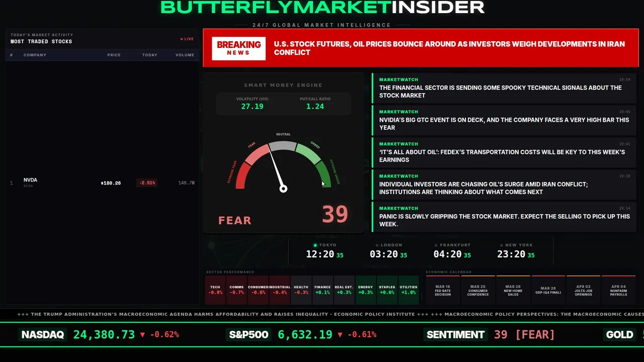Click the Smart Money Engine heading
This screenshot has width=644, height=362.
point(283,85)
